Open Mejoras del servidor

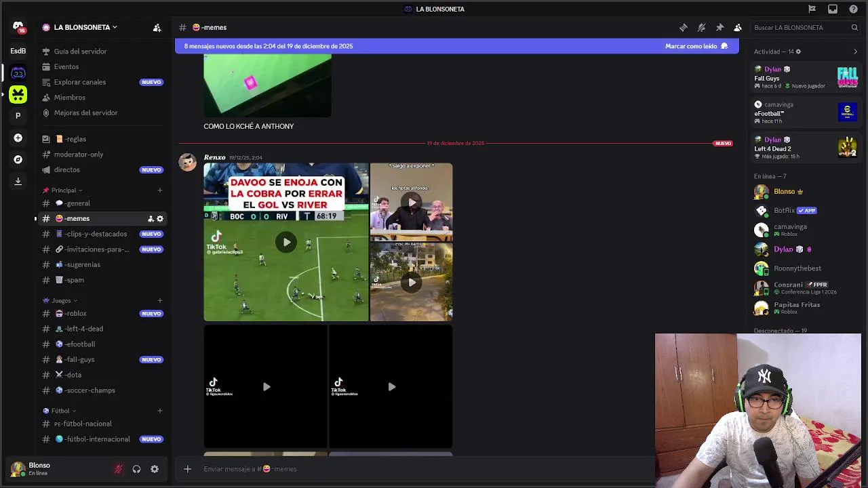tap(102, 113)
